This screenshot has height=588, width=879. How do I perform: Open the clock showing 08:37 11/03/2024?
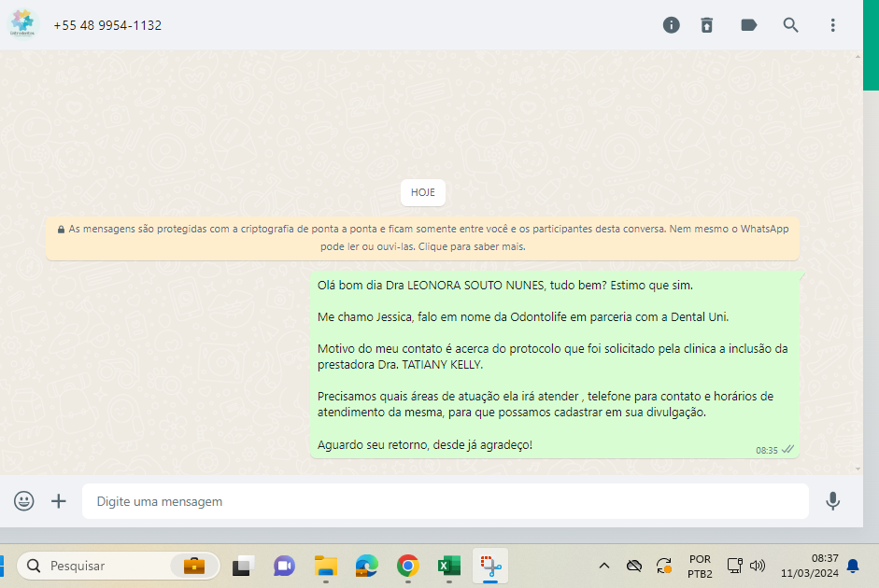click(x=810, y=567)
